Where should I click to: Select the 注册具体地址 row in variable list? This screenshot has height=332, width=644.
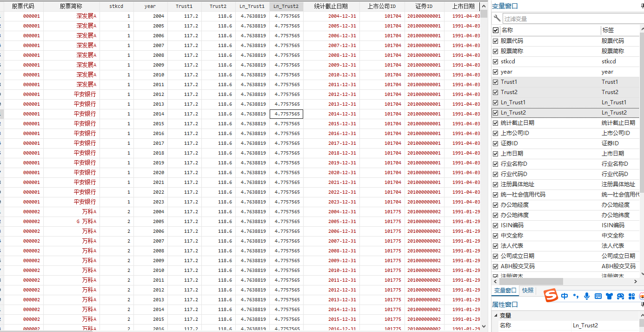565,184
